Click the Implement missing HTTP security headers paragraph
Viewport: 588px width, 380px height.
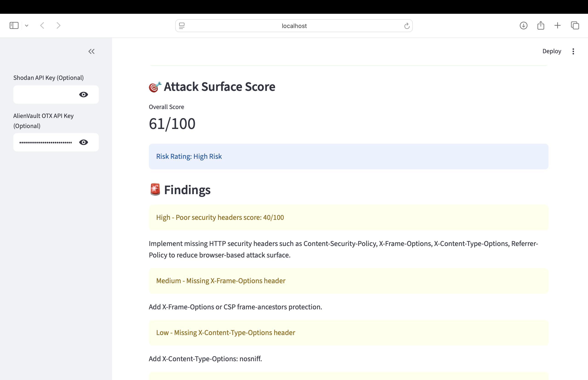pyautogui.click(x=343, y=249)
